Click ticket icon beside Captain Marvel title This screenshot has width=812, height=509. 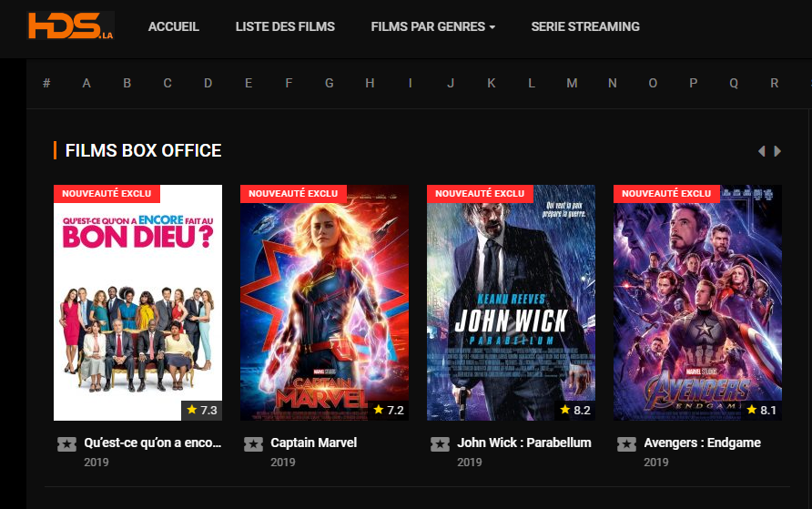[x=253, y=444]
